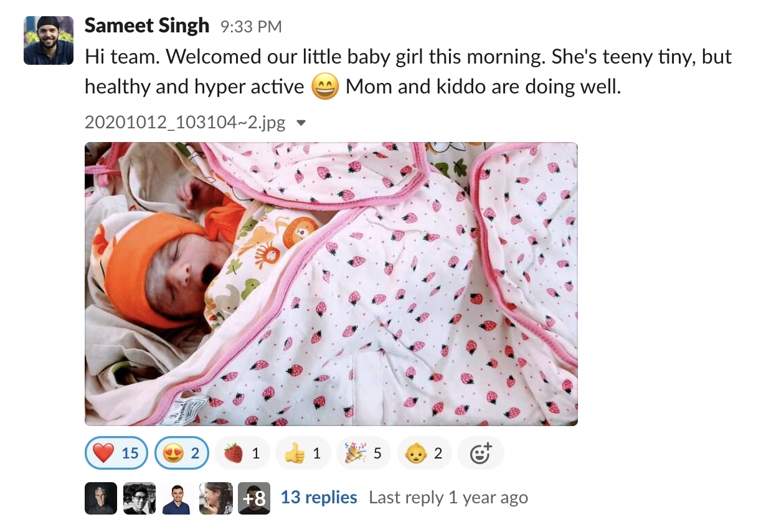Image resolution: width=766 pixels, height=532 pixels.
Task: Open replier avatar wearing blue shirt
Action: (x=177, y=498)
